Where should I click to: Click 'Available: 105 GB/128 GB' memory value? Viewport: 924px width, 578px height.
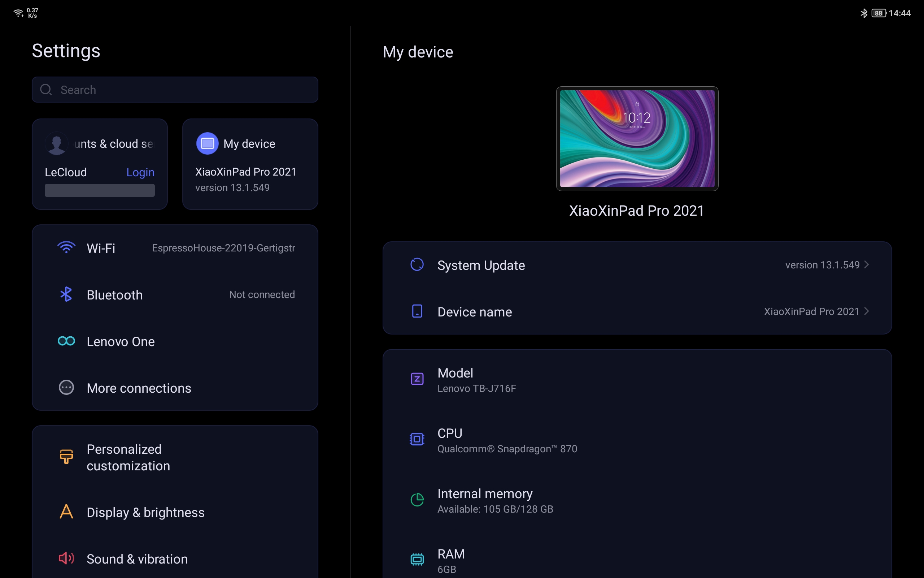[x=495, y=509]
